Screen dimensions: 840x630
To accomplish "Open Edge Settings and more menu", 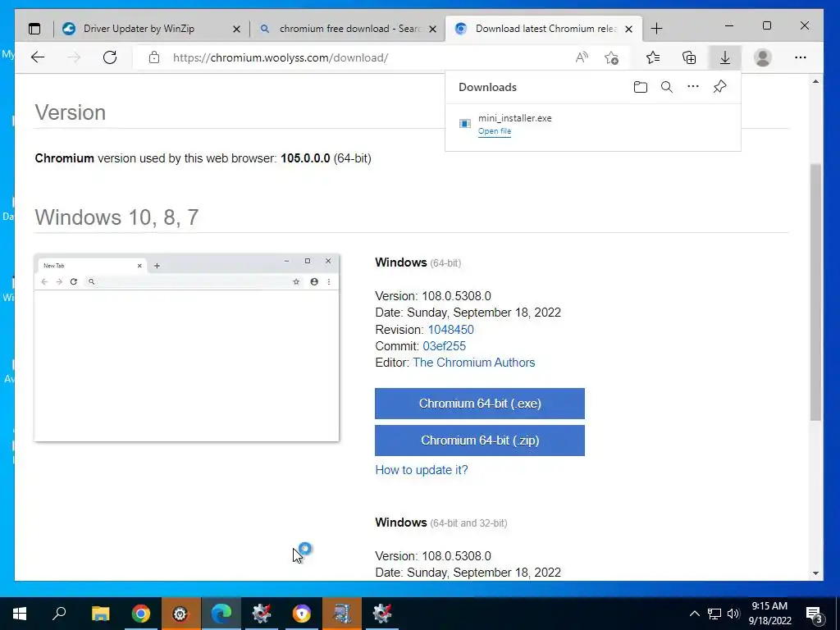I will [x=801, y=57].
